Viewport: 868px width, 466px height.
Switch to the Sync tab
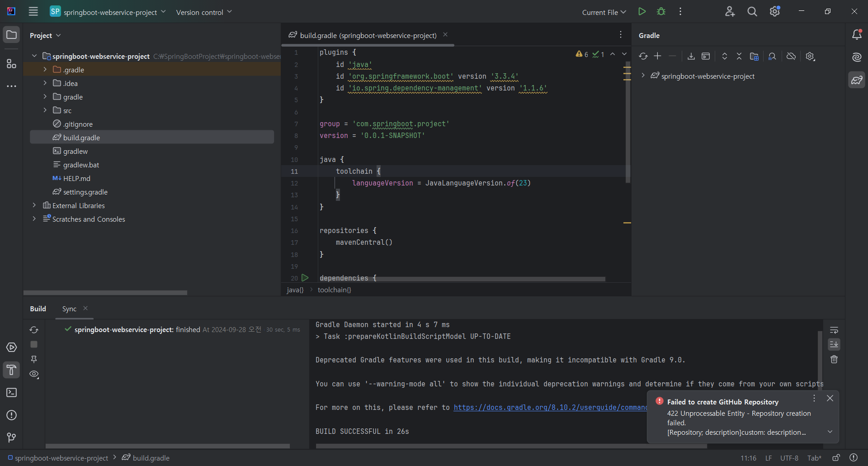[x=69, y=309]
